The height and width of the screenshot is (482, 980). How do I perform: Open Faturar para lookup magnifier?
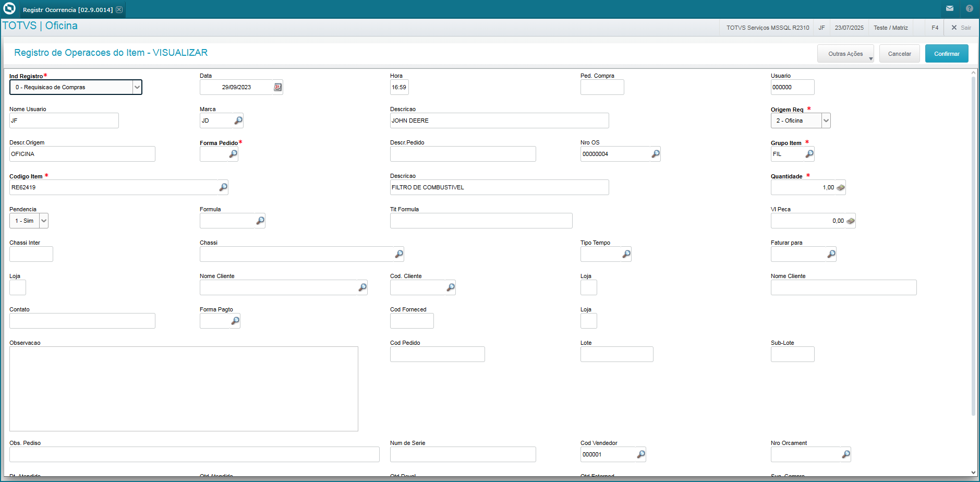831,254
